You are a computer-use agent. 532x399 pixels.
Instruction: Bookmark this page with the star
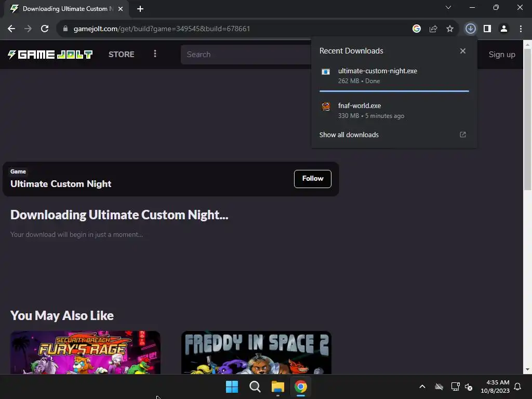(x=450, y=29)
